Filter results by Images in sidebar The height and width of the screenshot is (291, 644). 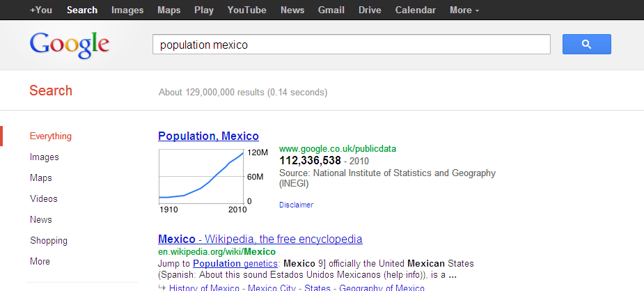[x=45, y=157]
